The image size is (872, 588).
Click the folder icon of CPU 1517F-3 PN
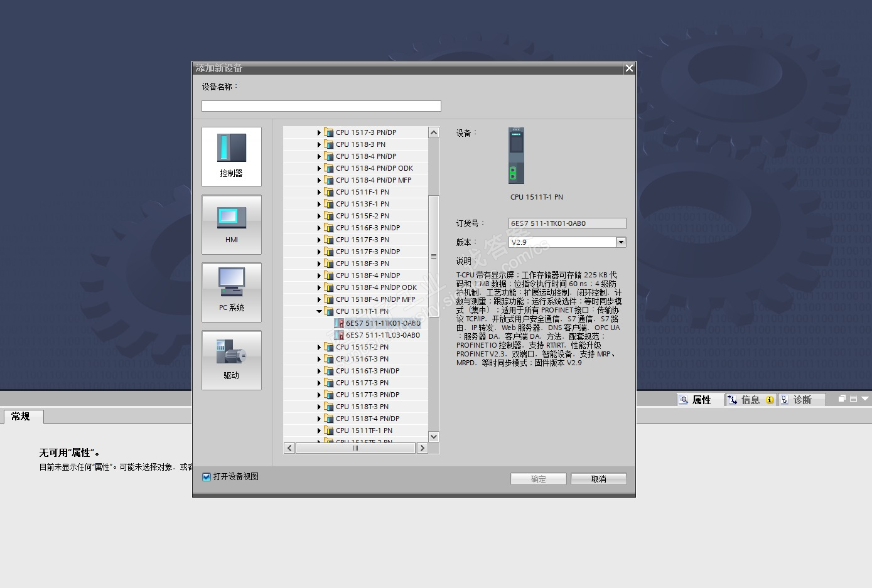point(329,240)
